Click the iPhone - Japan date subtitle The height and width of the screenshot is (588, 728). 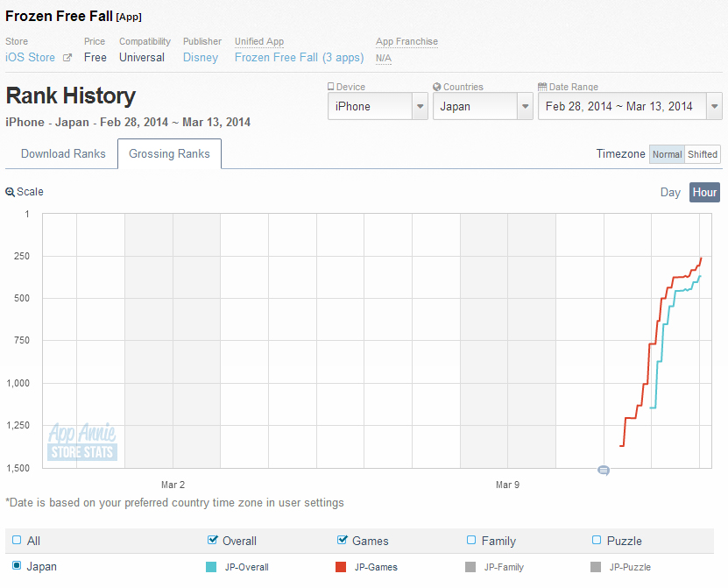click(x=128, y=122)
